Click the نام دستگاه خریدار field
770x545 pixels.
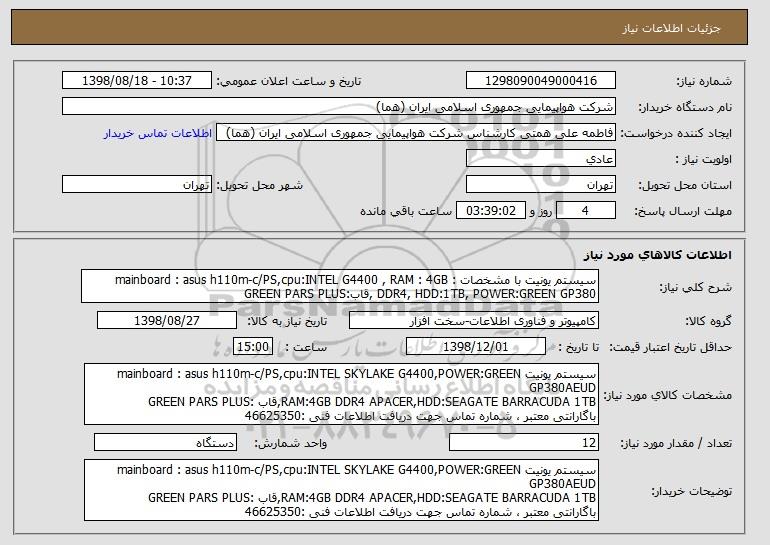[x=339, y=107]
